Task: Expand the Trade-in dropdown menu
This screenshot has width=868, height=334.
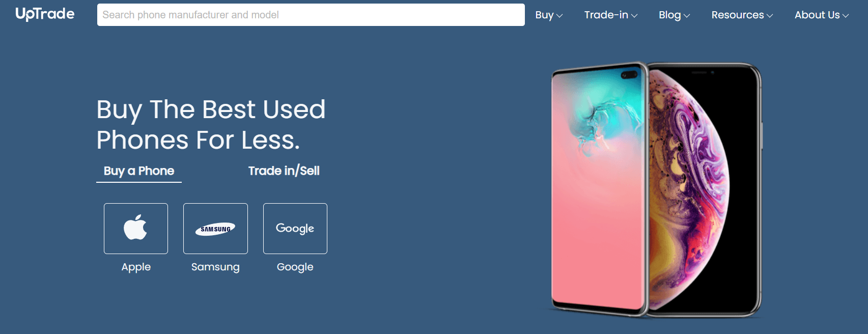Action: pos(611,15)
